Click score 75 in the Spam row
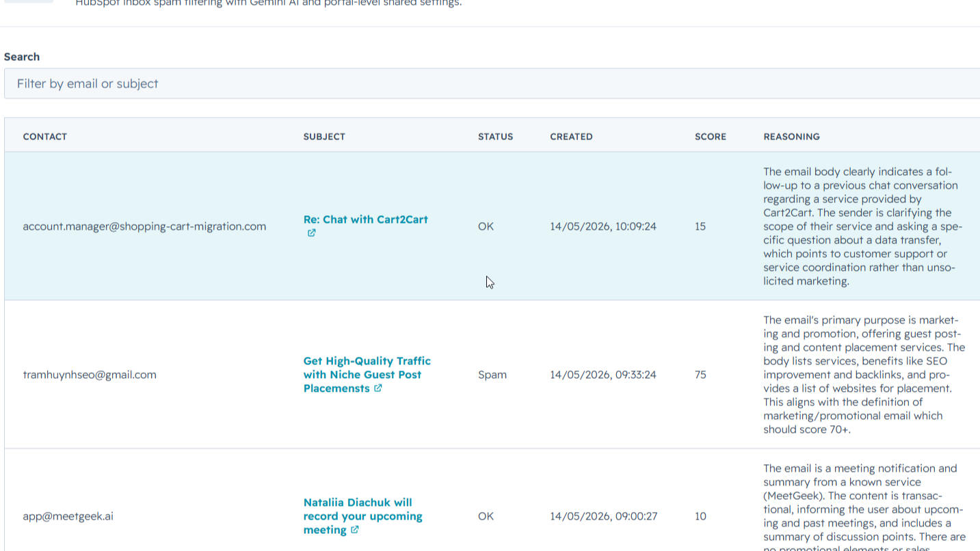Image resolution: width=980 pixels, height=551 pixels. 700,375
